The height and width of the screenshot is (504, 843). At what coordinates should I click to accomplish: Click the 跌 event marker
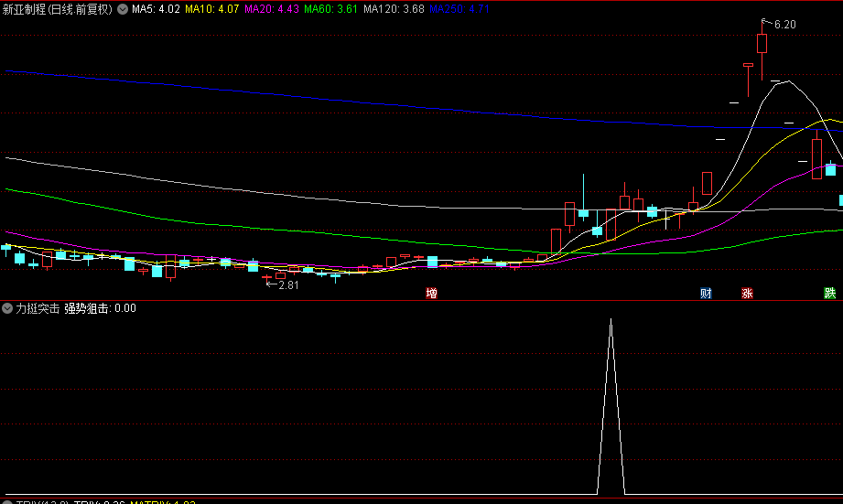[830, 293]
